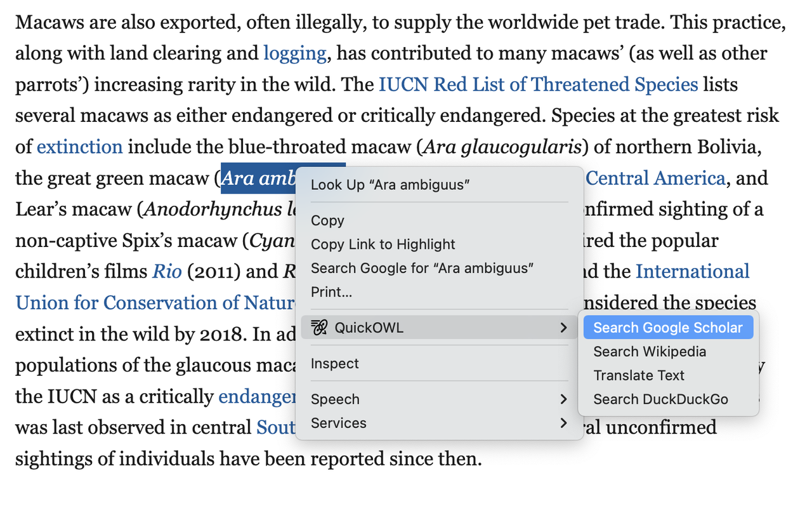
Task: Expand the Services submenu chevron
Action: pyautogui.click(x=563, y=423)
